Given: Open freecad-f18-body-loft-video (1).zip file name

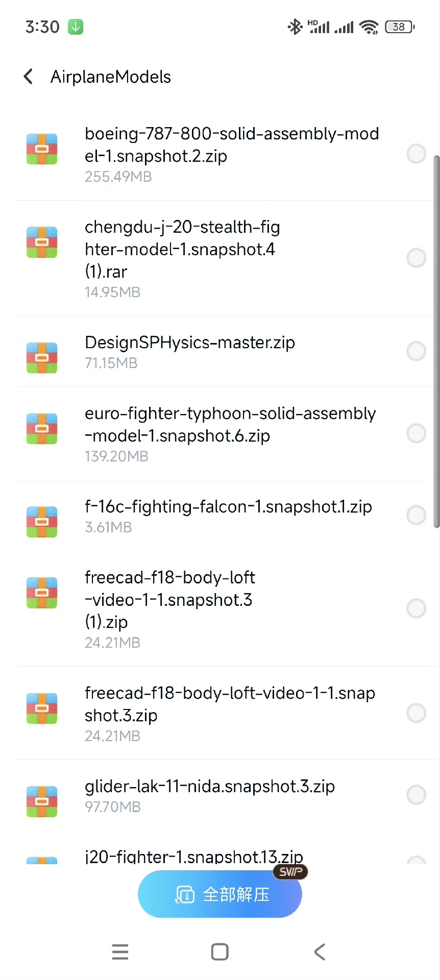Looking at the screenshot, I should (x=169, y=600).
